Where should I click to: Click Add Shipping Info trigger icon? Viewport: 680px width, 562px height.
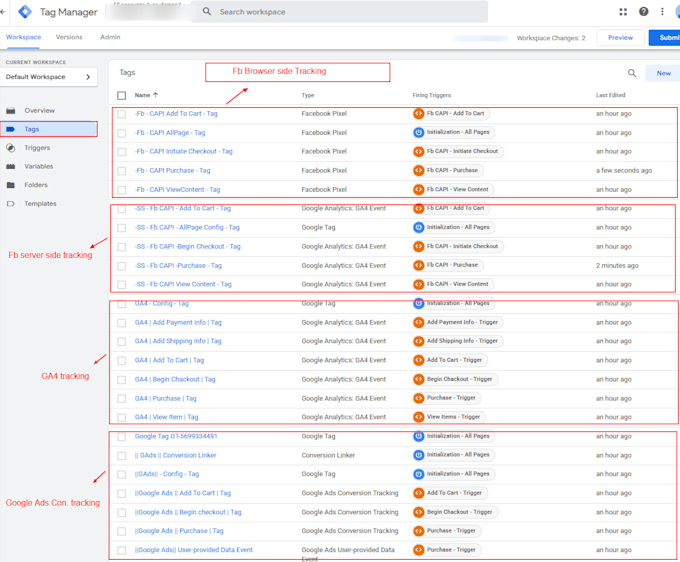click(x=418, y=341)
